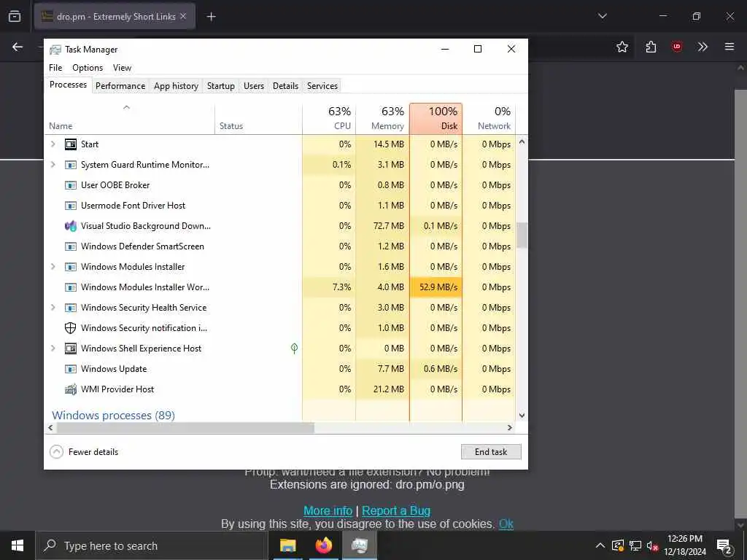Sort by the CPU column header
Screen dimensions: 747x560
[329, 118]
